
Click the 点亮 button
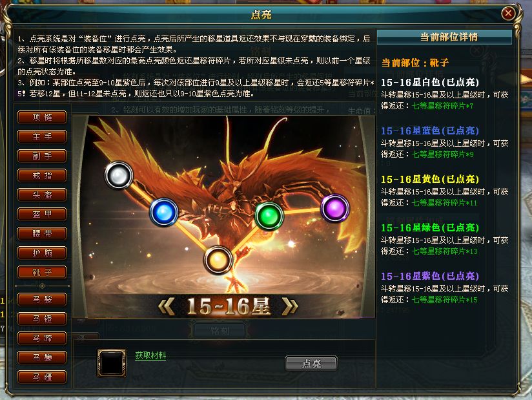[x=311, y=363]
